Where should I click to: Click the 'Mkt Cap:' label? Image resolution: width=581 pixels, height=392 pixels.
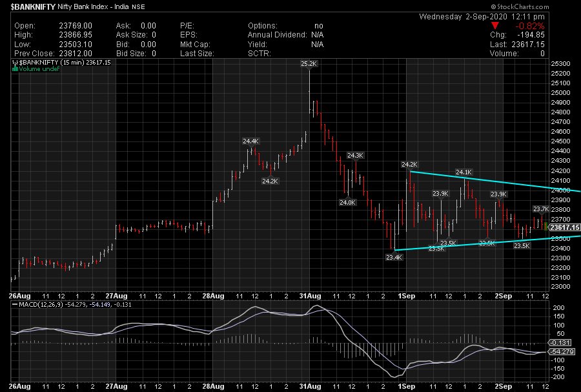[x=195, y=44]
